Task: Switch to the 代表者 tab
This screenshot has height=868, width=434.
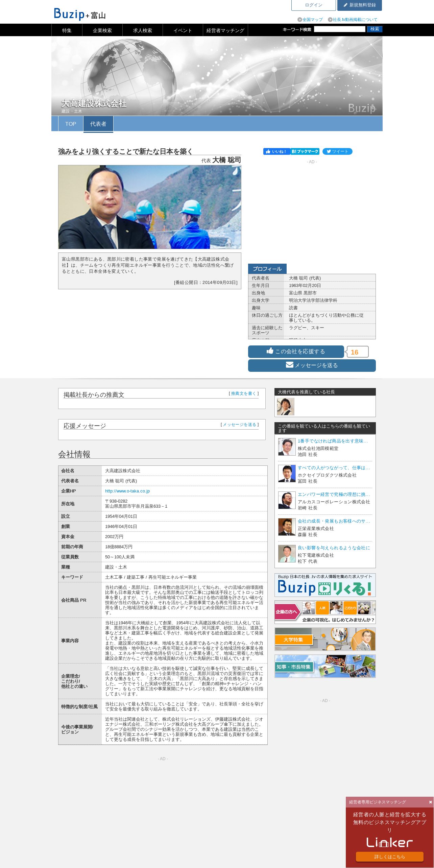Action: 98,124
